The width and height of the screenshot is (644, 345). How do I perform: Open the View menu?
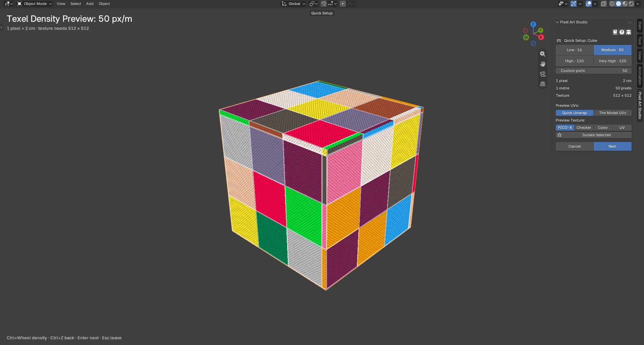coord(61,4)
